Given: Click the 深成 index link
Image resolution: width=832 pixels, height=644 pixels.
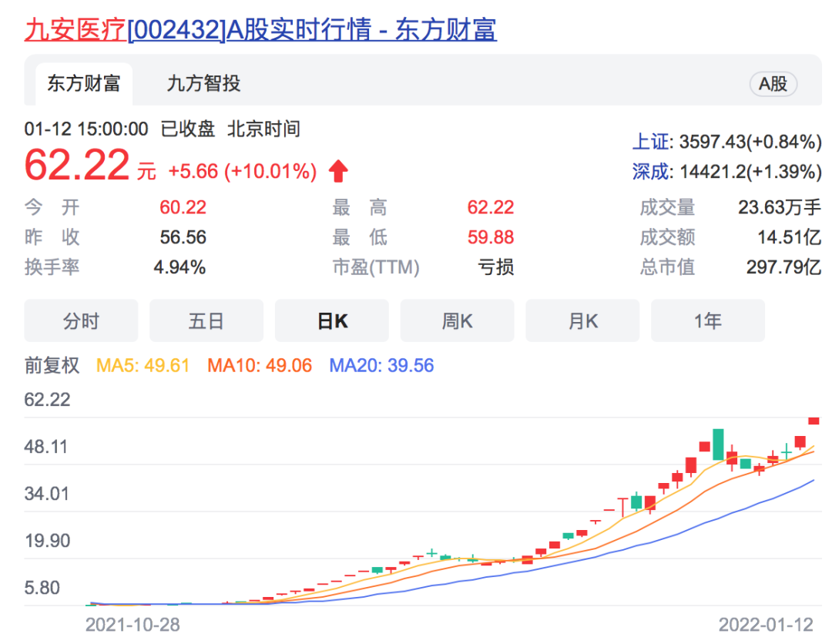Looking at the screenshot, I should pos(652,171).
